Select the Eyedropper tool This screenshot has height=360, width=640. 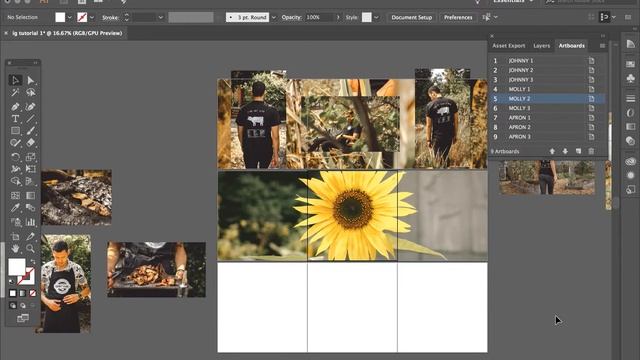coord(16,208)
